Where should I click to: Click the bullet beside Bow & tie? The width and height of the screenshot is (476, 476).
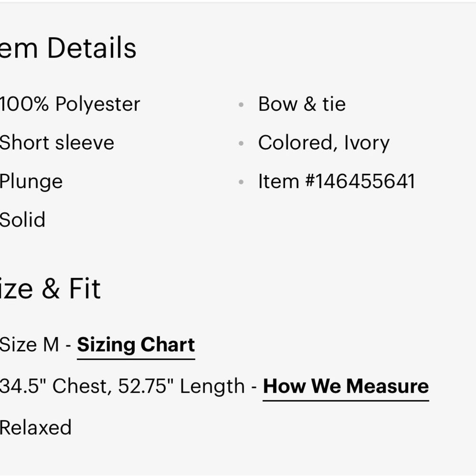coord(241,105)
